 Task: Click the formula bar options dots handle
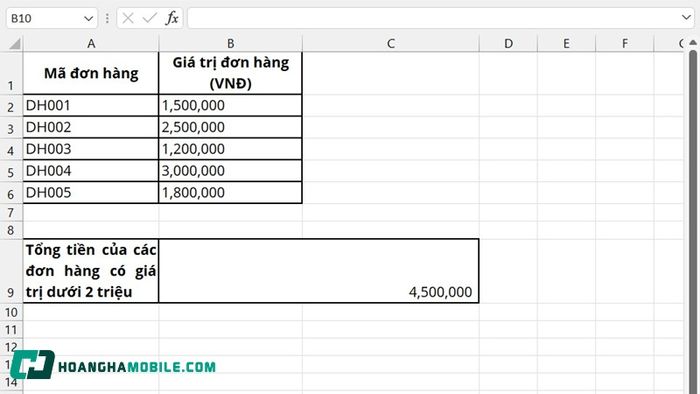(x=107, y=18)
